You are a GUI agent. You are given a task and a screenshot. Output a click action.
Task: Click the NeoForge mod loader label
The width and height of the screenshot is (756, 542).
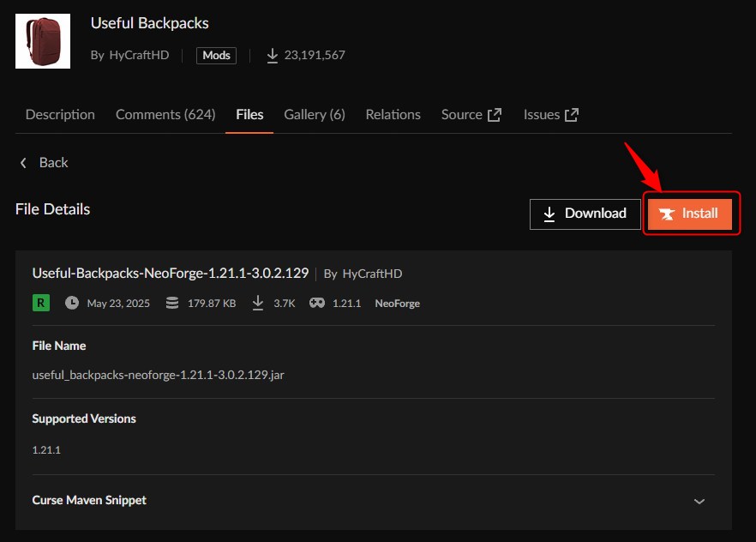pyautogui.click(x=398, y=304)
